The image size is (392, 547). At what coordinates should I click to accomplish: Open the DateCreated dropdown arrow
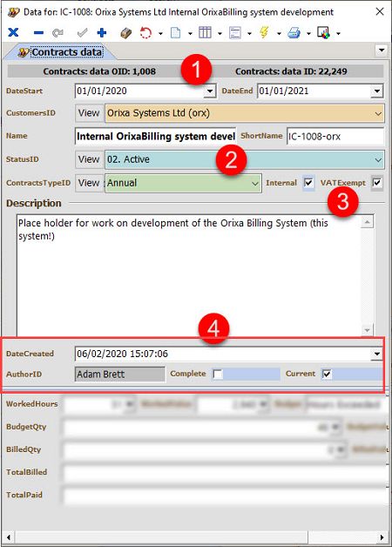pyautogui.click(x=376, y=355)
